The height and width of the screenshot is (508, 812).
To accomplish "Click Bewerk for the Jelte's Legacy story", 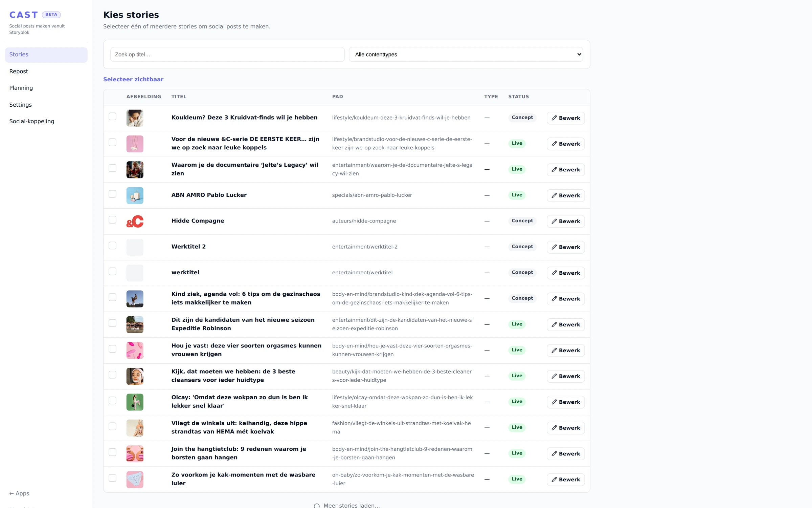I will 565,170.
